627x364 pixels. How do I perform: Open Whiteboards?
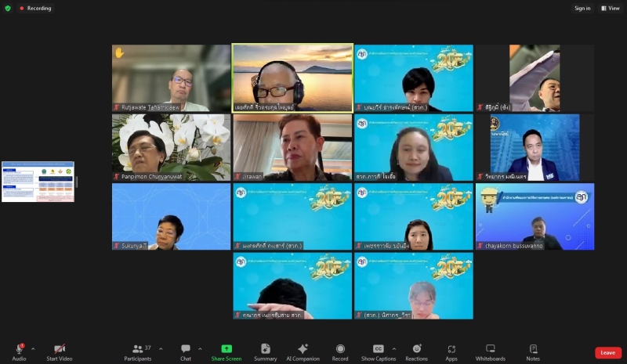pos(491,349)
